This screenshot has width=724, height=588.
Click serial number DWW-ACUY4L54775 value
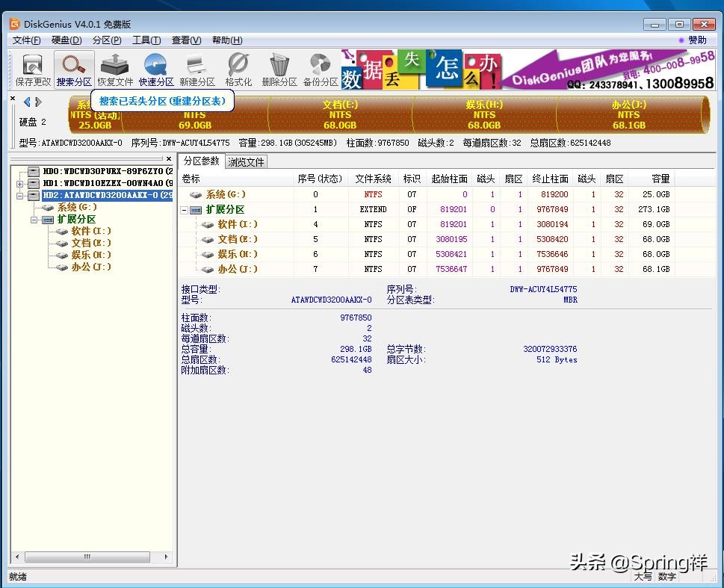pyautogui.click(x=543, y=289)
